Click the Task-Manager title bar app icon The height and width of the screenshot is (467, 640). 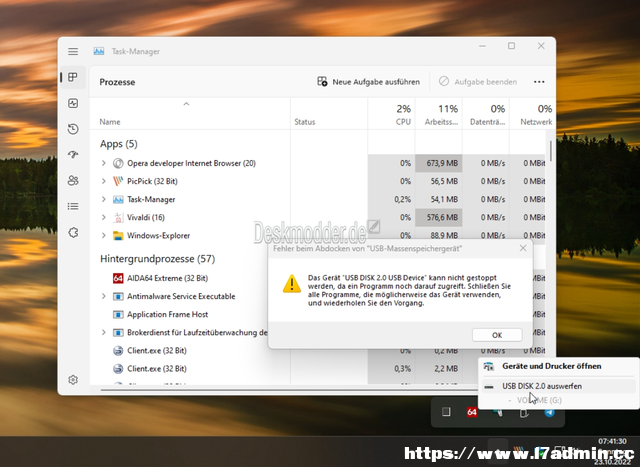(98, 51)
